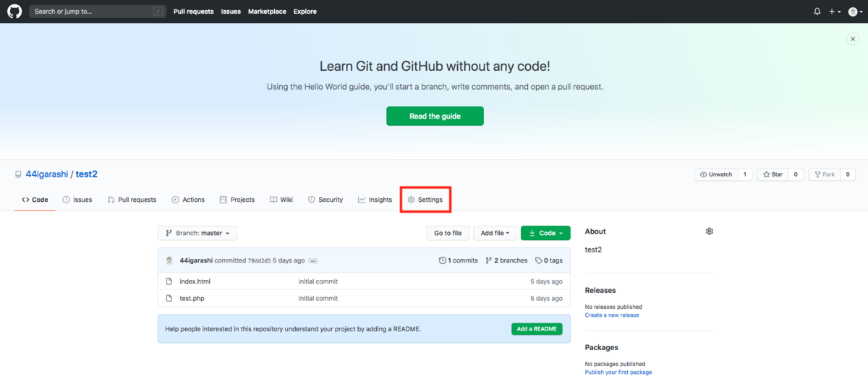This screenshot has height=387, width=868.
Task: Open Issues in top navigation
Action: coord(231,12)
